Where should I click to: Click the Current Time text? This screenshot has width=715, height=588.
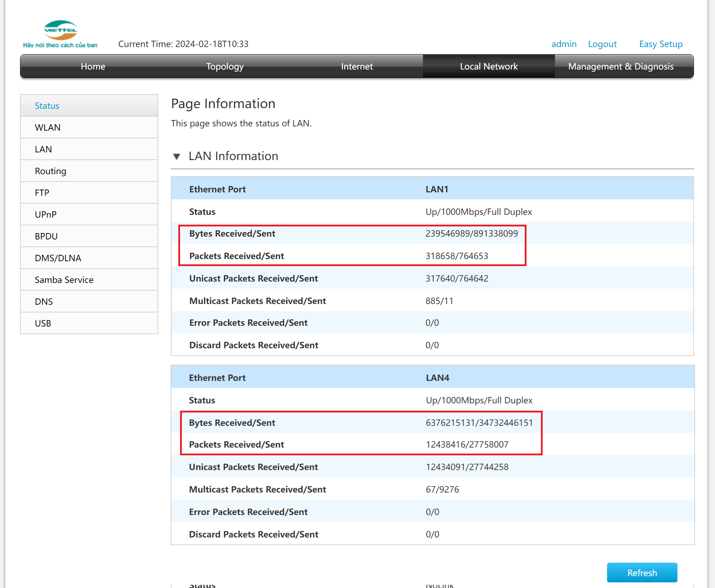coord(183,44)
